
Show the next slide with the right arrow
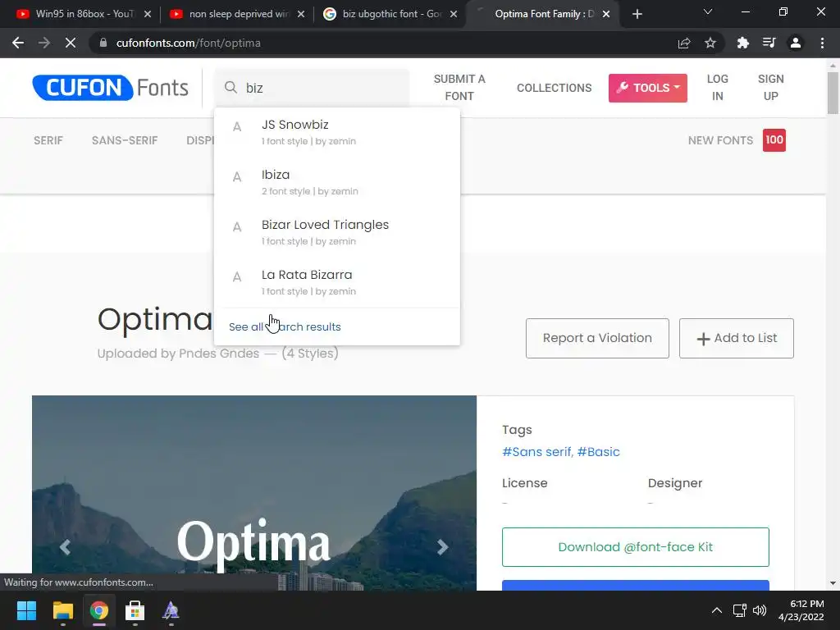click(442, 547)
